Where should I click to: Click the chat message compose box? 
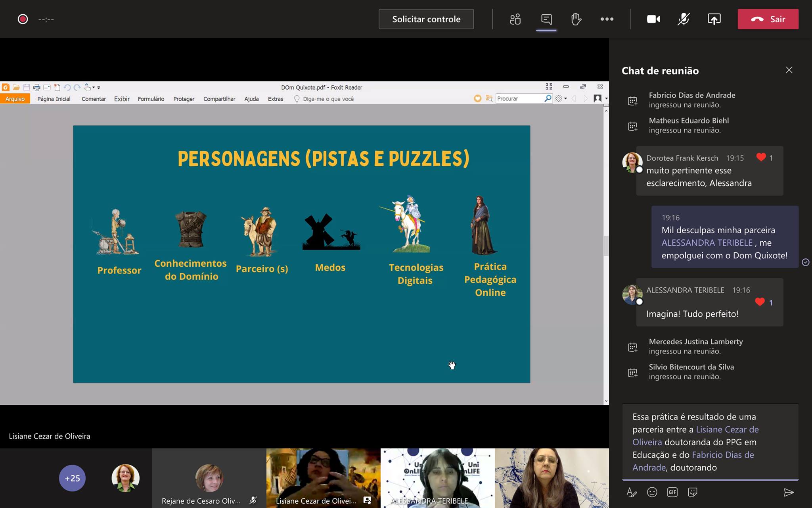click(710, 442)
